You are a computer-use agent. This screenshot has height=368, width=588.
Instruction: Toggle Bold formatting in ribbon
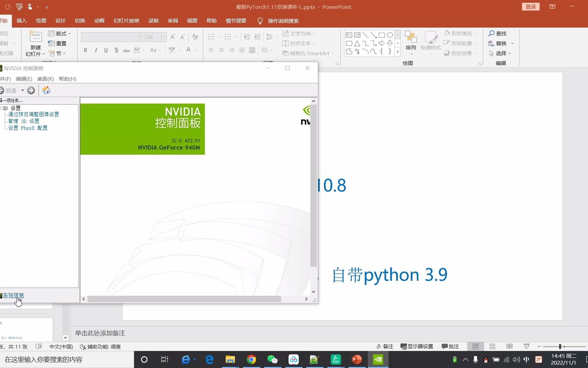[x=85, y=50]
